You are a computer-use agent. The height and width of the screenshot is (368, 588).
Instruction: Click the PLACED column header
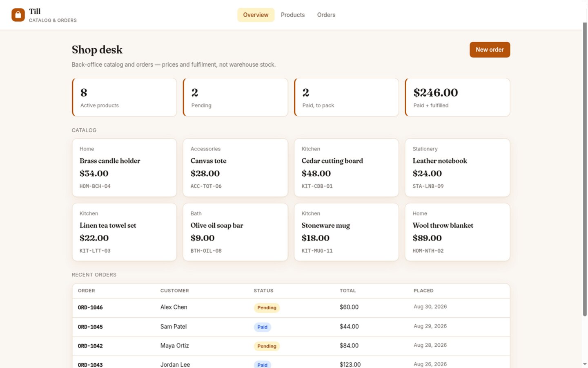tap(423, 291)
